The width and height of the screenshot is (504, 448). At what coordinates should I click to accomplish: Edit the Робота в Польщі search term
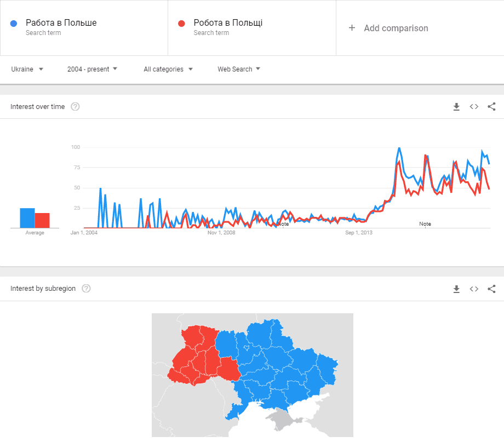point(228,23)
